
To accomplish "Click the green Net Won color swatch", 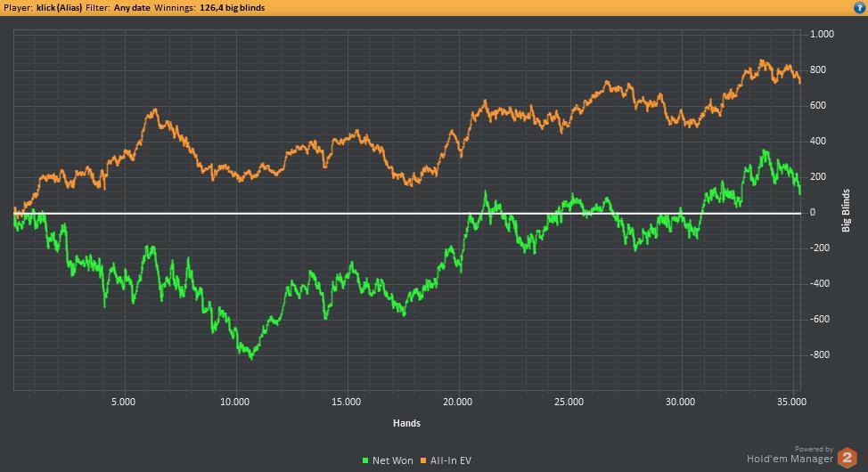I will [365, 460].
